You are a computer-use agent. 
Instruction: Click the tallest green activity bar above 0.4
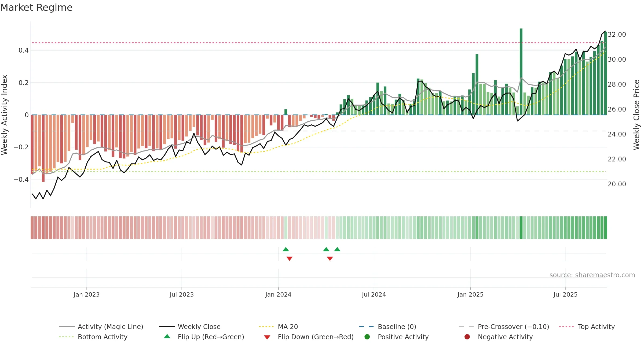click(521, 72)
